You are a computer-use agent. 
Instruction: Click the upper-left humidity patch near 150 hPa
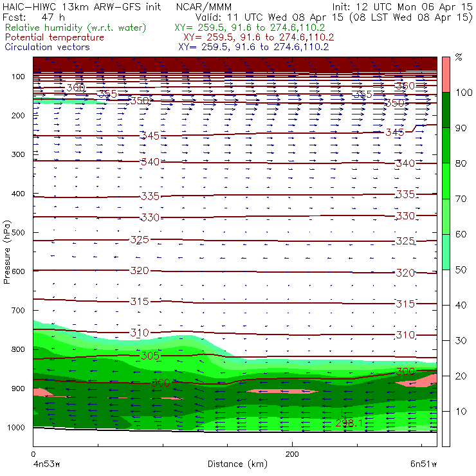pos(70,101)
